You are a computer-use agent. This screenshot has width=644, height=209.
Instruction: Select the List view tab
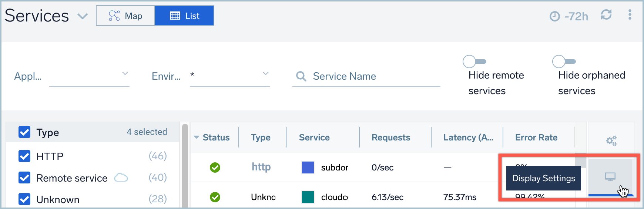184,16
